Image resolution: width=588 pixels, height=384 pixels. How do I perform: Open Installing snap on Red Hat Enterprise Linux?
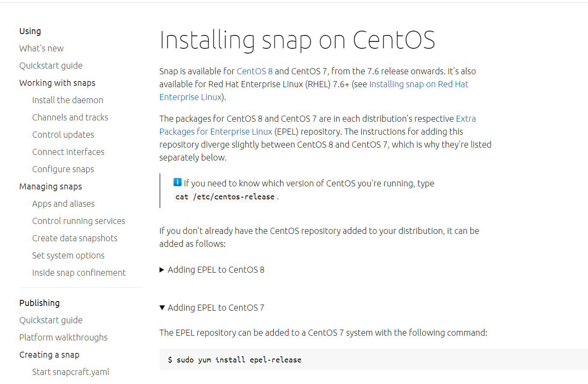point(418,84)
